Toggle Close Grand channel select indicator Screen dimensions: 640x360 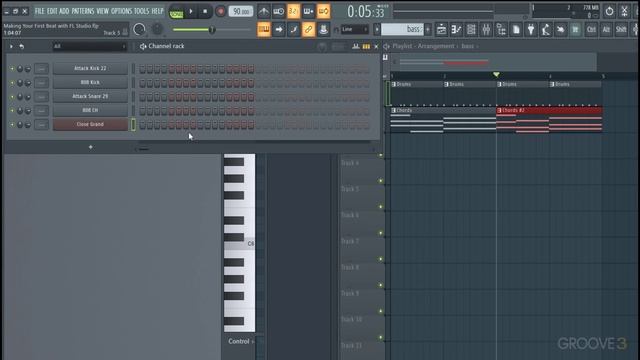tap(133, 124)
